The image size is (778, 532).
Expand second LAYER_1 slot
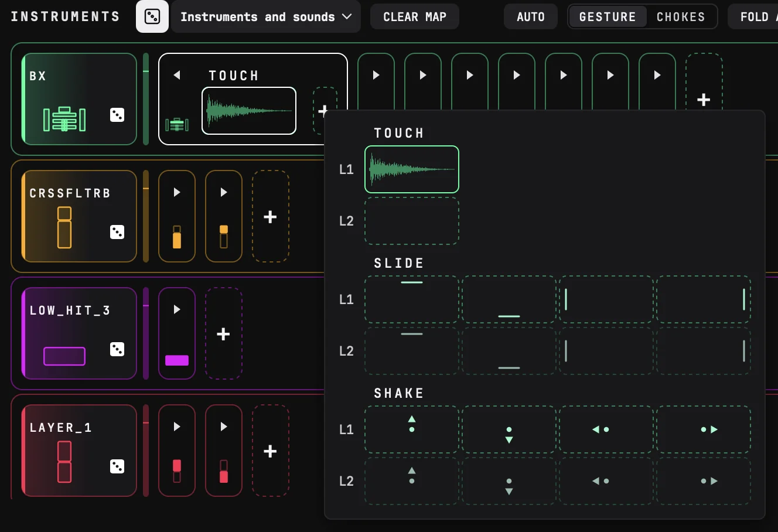tap(224, 427)
